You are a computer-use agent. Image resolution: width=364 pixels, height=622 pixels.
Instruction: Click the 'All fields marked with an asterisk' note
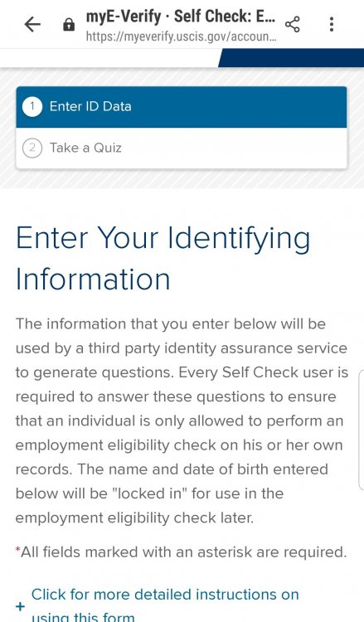182,552
